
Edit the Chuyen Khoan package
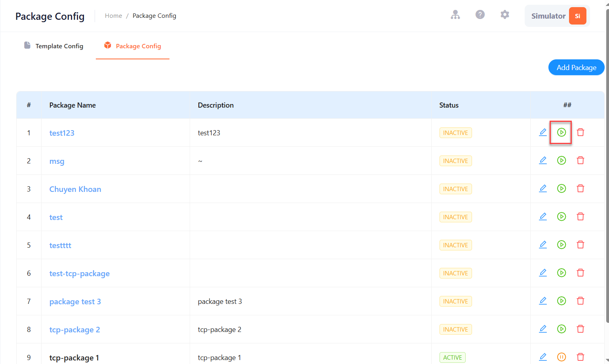543,188
